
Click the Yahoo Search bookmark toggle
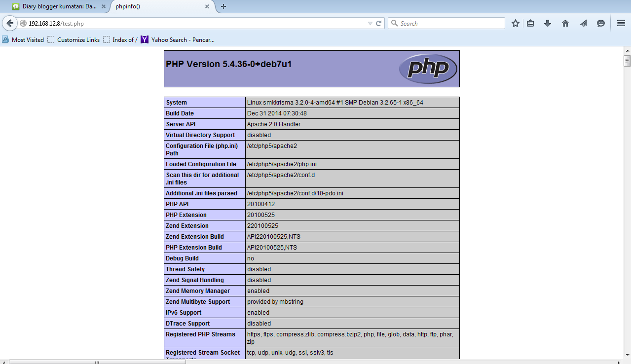click(x=178, y=39)
